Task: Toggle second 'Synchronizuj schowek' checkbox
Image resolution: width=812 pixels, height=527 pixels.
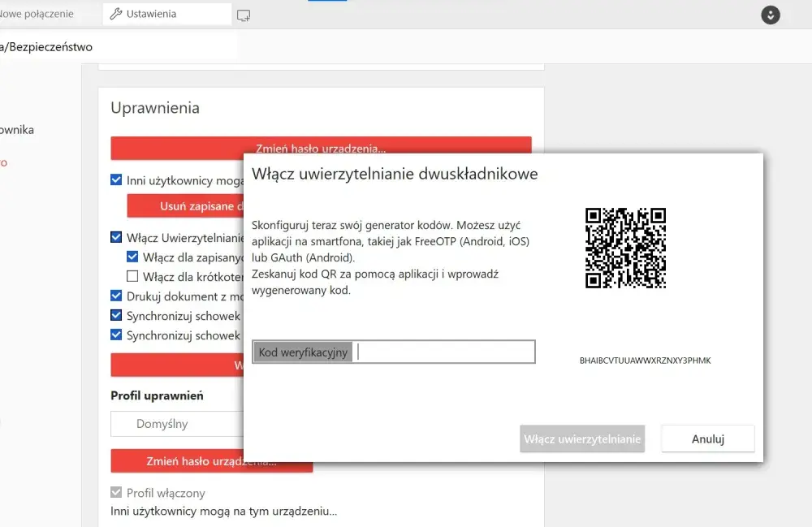Action: [116, 335]
